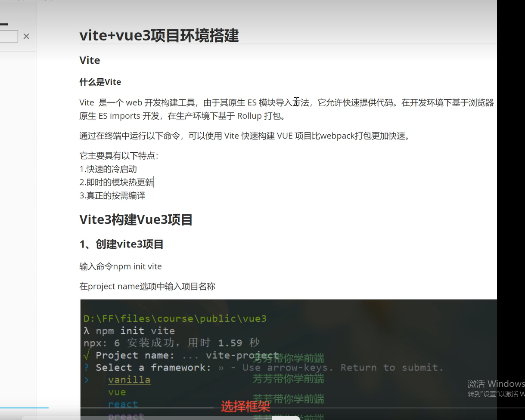Click the "vanilla" option in the terminal image
The width and height of the screenshot is (525, 420).
click(x=129, y=380)
